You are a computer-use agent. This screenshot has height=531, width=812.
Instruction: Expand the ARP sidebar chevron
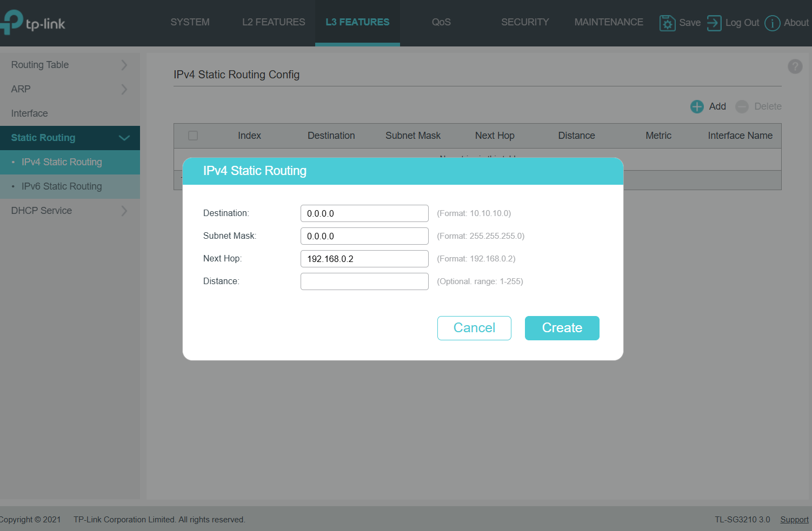coord(124,89)
